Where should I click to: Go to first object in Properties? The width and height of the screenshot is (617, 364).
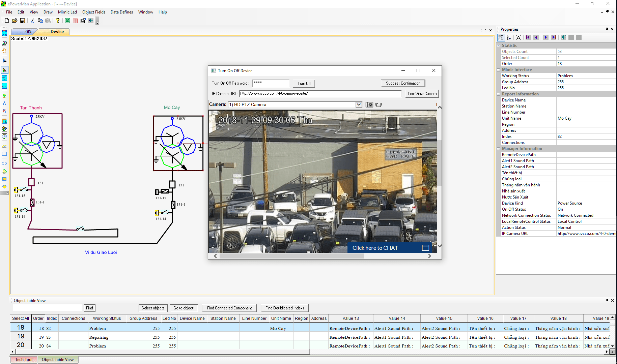(x=528, y=37)
